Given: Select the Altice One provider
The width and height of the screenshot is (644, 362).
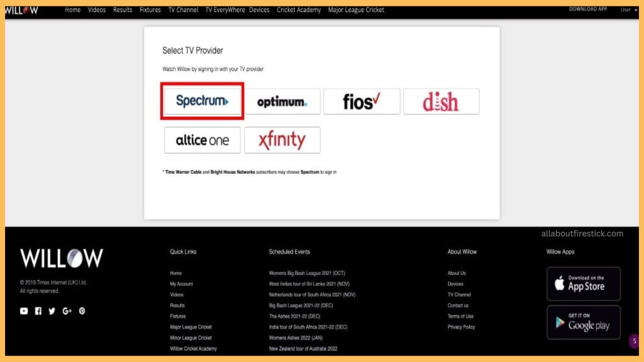Looking at the screenshot, I should tap(202, 140).
